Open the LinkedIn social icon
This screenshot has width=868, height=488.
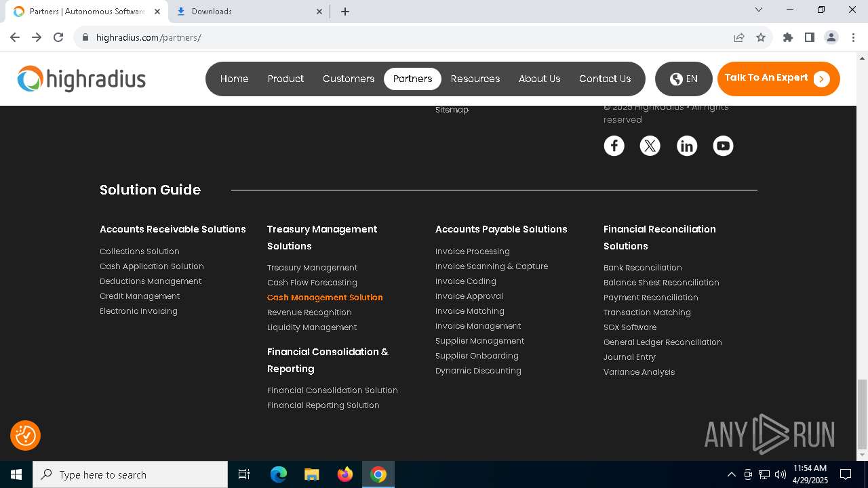pos(686,146)
